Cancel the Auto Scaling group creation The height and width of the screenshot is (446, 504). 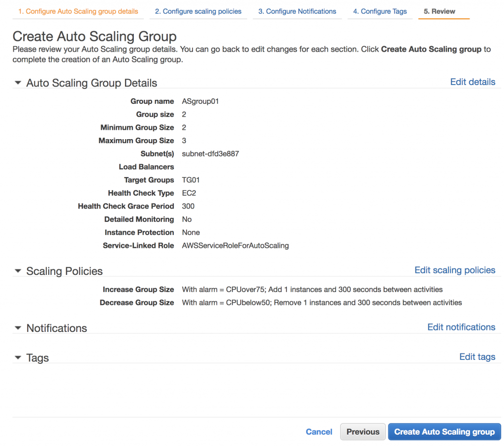(319, 432)
